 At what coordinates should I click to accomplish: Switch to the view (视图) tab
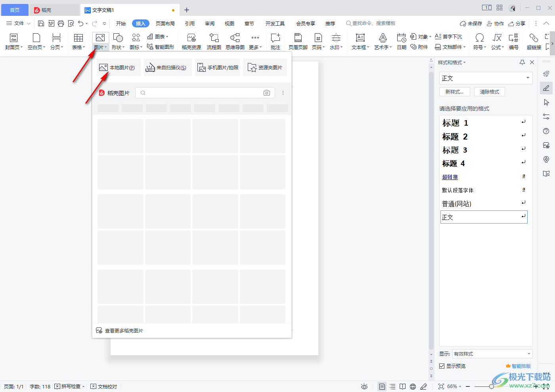[x=230, y=23]
